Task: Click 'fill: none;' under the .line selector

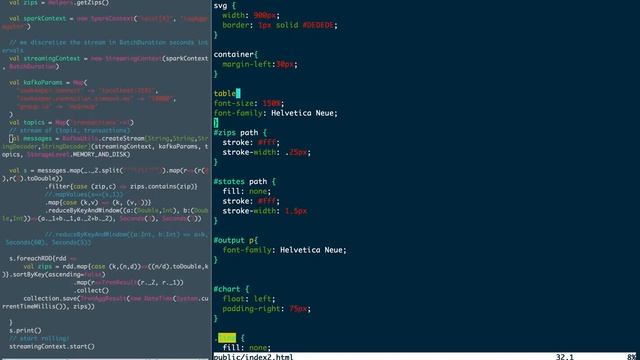Action: click(x=247, y=348)
